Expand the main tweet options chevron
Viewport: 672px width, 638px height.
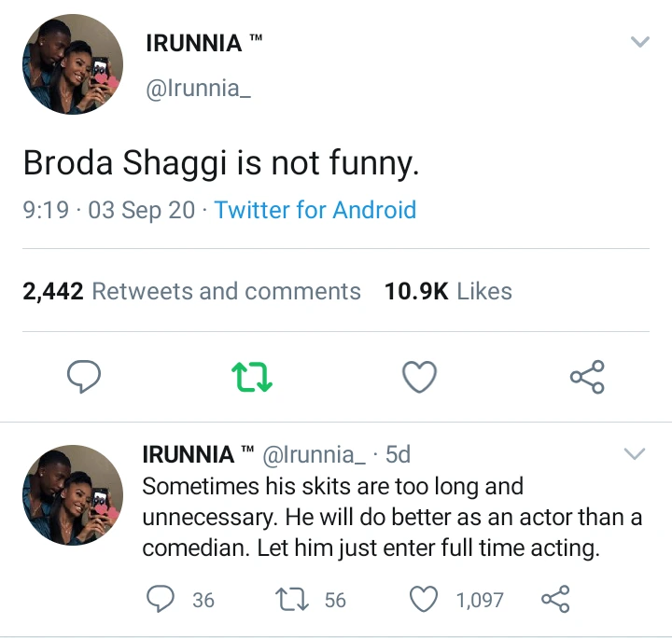[x=639, y=42]
